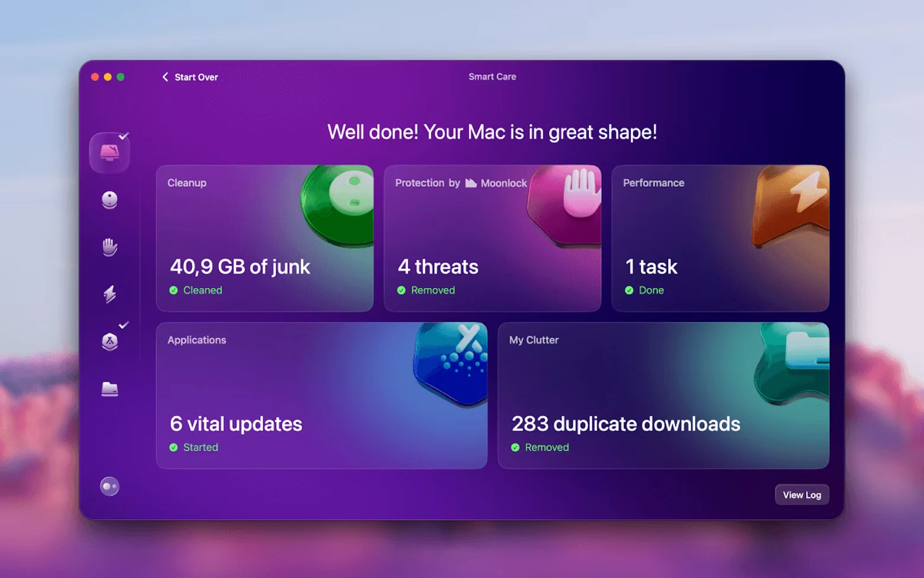This screenshot has width=924, height=578.
Task: Open the Protection hand icon in the sidebar
Action: (110, 247)
